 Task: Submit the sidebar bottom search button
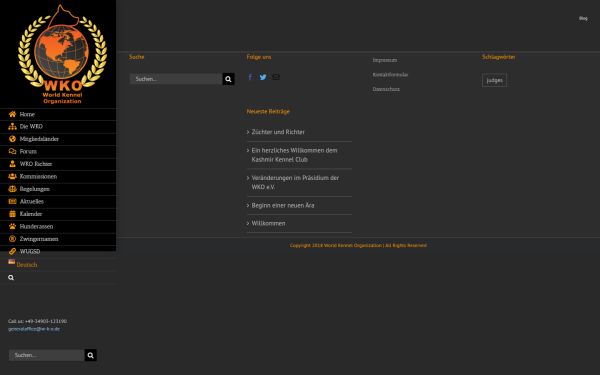pyautogui.click(x=91, y=355)
